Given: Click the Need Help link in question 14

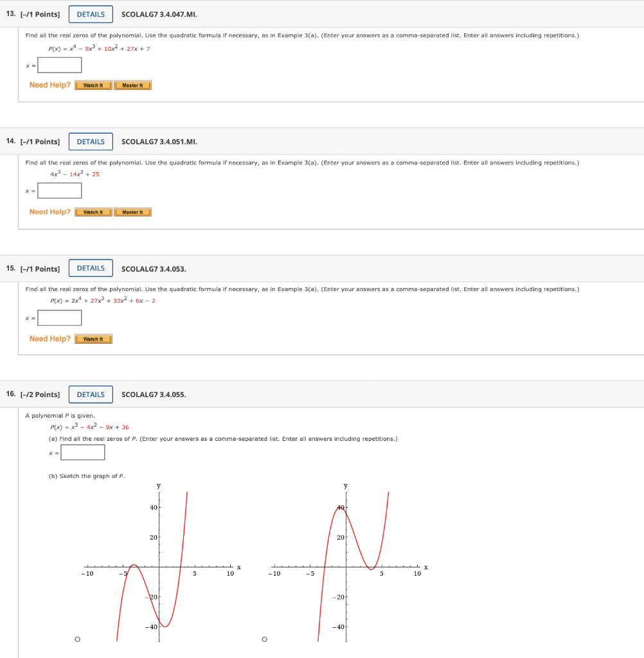Looking at the screenshot, I should (x=49, y=211).
